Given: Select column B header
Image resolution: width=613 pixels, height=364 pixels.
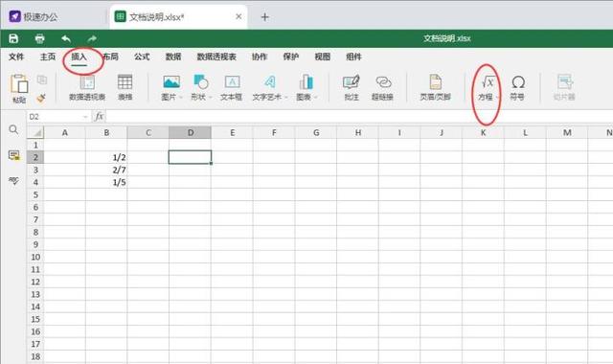Looking at the screenshot, I should pyautogui.click(x=106, y=133).
